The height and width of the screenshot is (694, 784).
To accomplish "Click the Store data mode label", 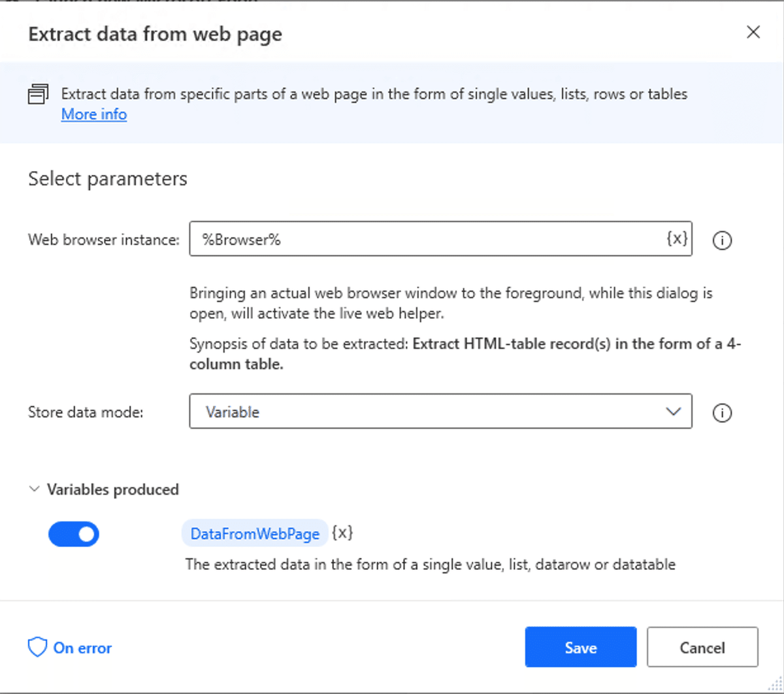I will coord(86,412).
